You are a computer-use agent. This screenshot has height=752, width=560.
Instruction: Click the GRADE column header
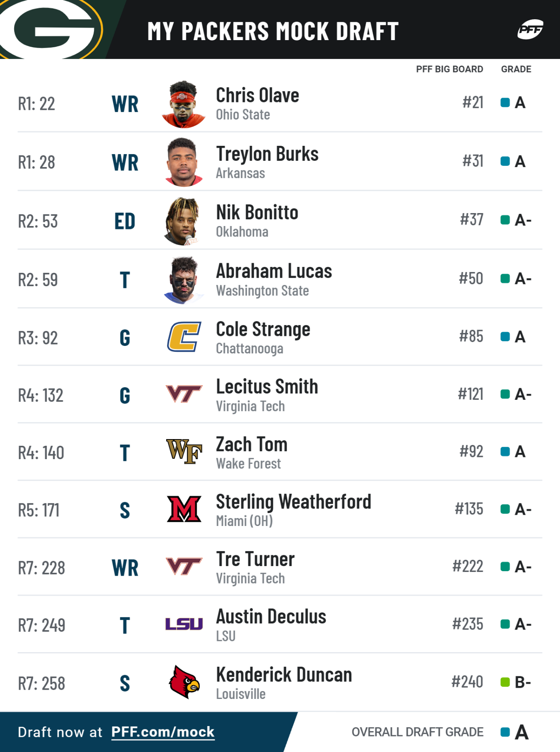coord(516,69)
